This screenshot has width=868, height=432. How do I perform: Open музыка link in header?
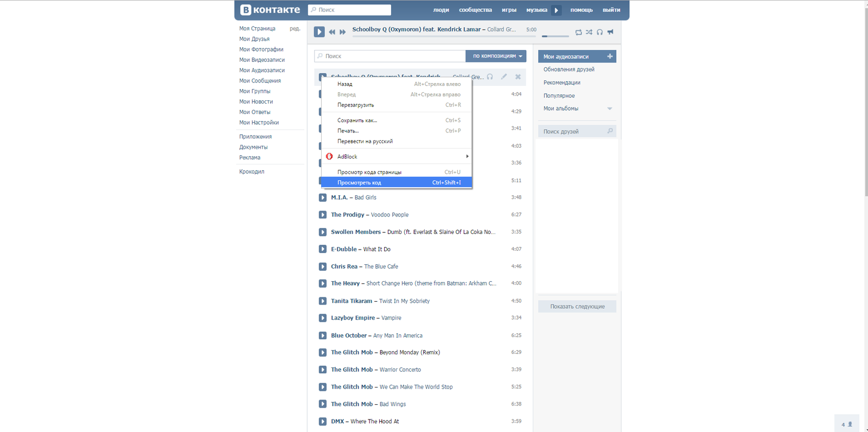[x=537, y=10]
